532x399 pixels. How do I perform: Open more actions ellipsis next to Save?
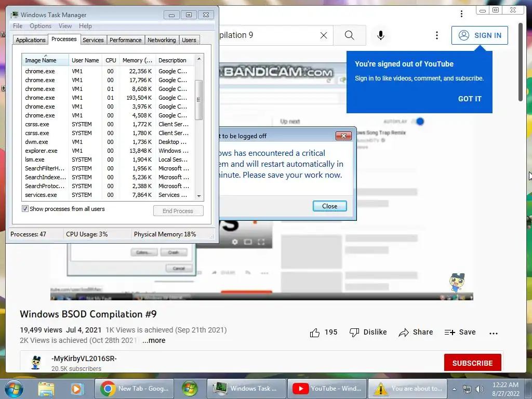[x=494, y=333]
